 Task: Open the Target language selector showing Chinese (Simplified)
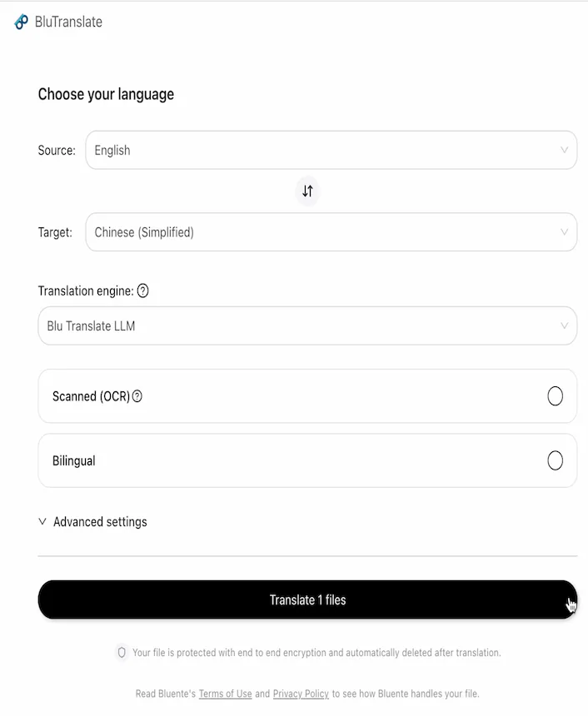coord(331,231)
